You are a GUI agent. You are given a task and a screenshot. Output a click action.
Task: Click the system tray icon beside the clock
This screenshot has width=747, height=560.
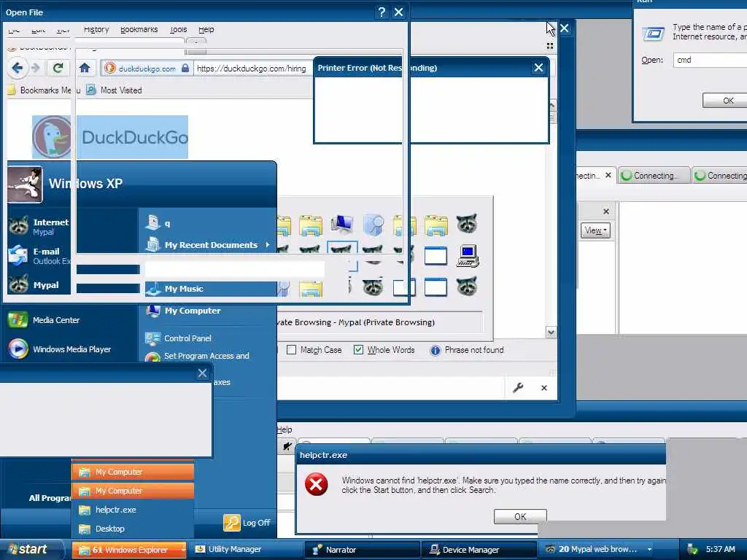pyautogui.click(x=692, y=550)
